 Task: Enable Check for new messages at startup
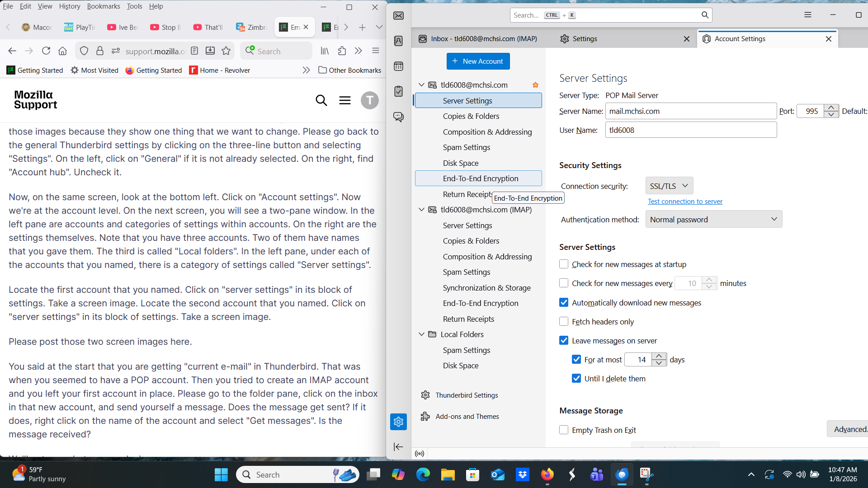click(564, 264)
